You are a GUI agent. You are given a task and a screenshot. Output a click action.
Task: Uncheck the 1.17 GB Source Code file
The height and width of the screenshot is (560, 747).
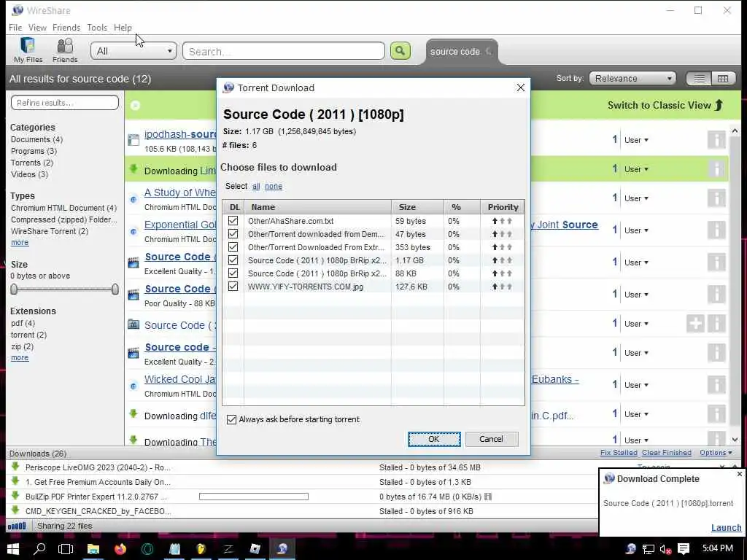[x=233, y=260]
